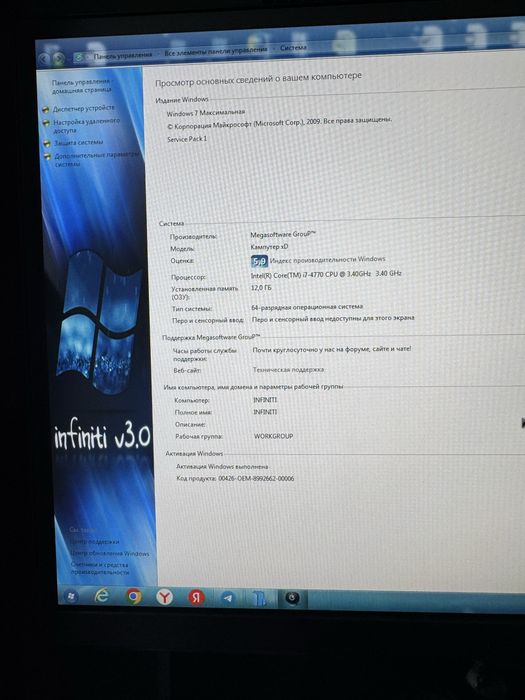The image size is (525, 700).
Task: Open breadcrumb Все элементы панели управления
Action: (x=216, y=50)
